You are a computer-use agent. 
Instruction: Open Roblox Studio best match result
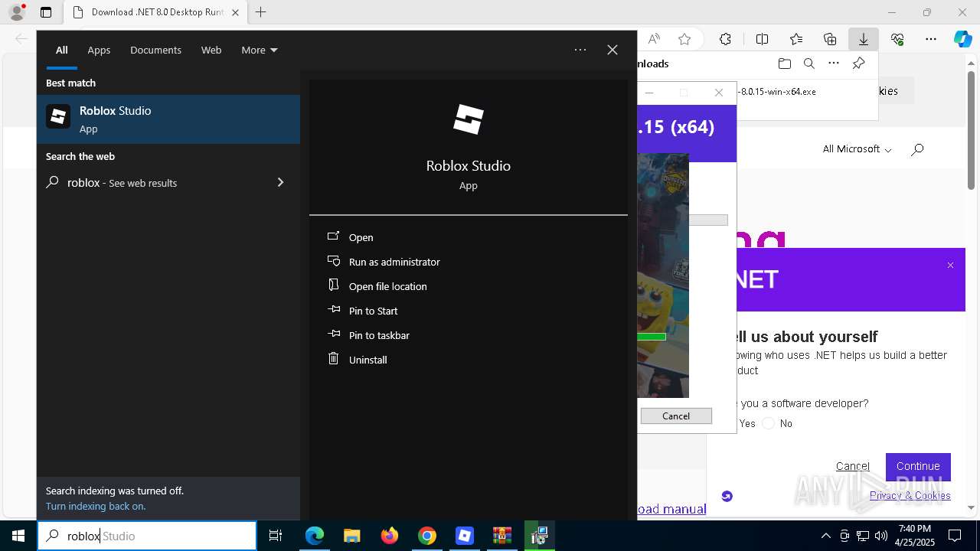[x=168, y=119]
